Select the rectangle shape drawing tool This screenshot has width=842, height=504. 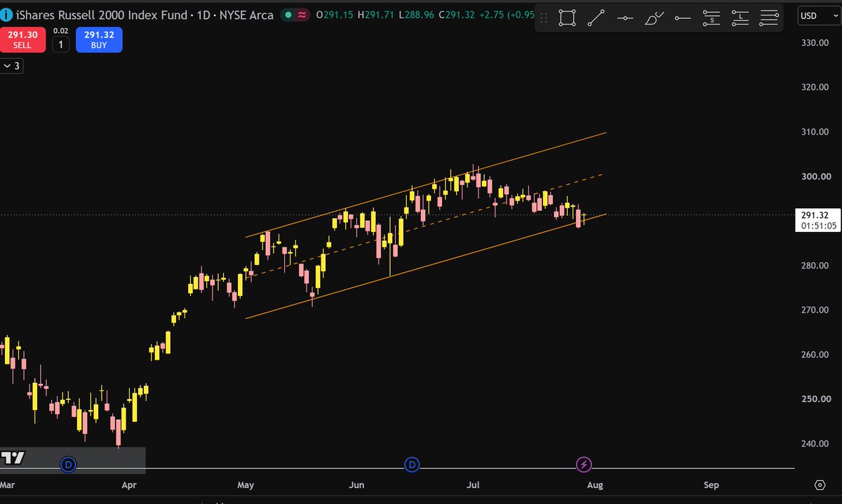pos(567,19)
